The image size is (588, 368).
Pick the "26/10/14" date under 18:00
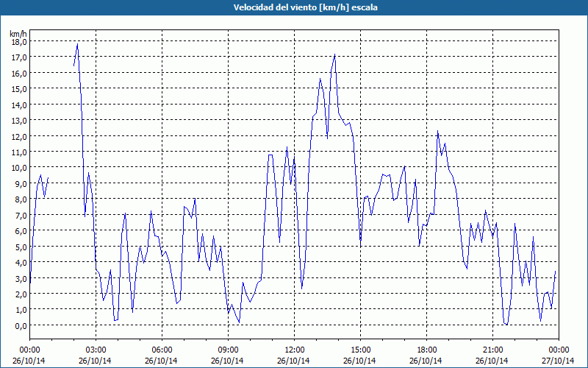click(x=426, y=361)
